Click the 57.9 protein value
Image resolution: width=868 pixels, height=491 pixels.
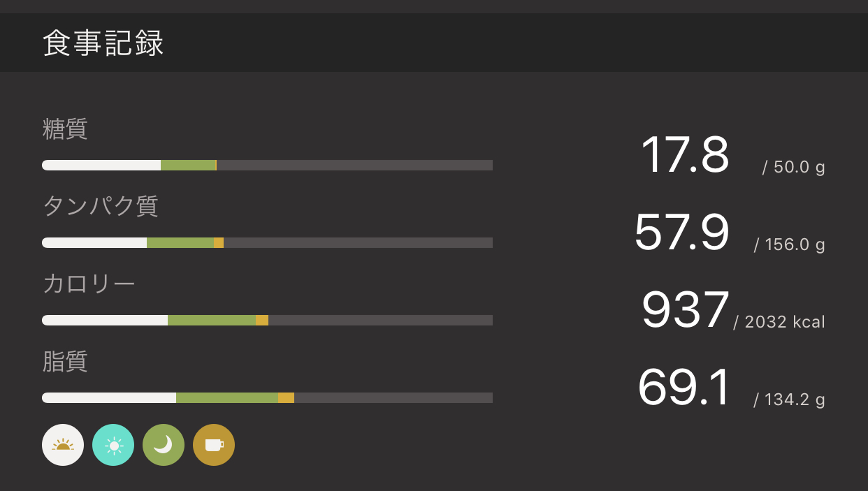tap(681, 233)
